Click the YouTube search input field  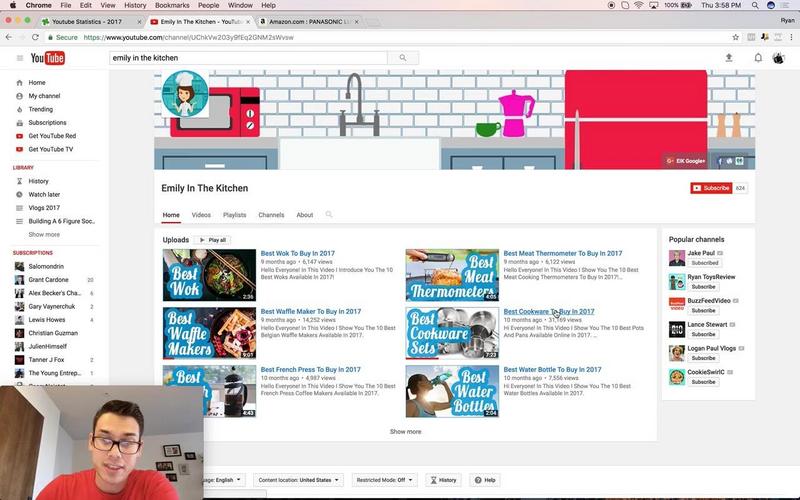pyautogui.click(x=248, y=58)
